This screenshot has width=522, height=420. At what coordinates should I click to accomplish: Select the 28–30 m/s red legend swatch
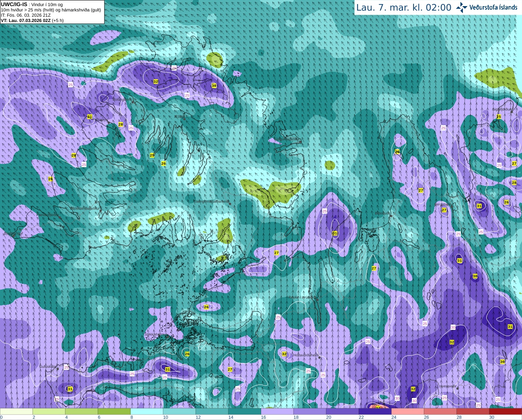[x=473, y=411]
